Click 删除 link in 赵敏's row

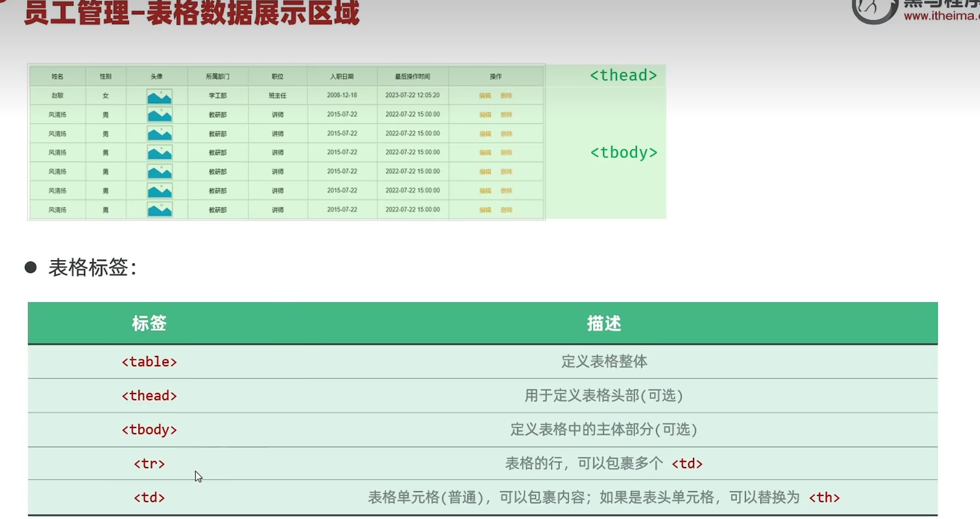point(506,95)
